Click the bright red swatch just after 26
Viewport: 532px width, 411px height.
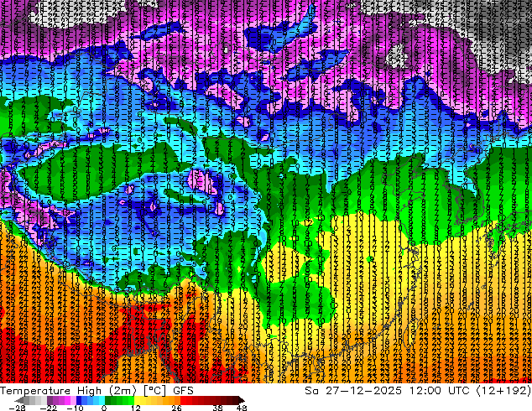tap(183, 400)
